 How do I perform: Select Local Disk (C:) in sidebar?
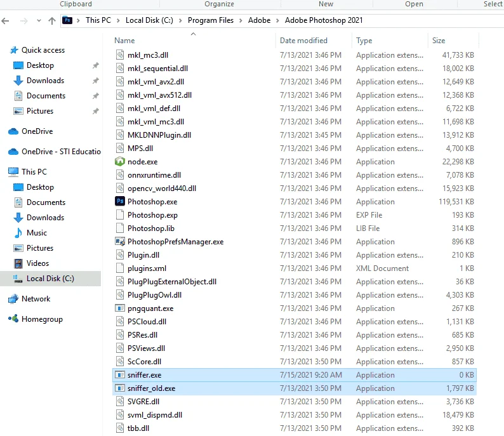click(x=50, y=279)
